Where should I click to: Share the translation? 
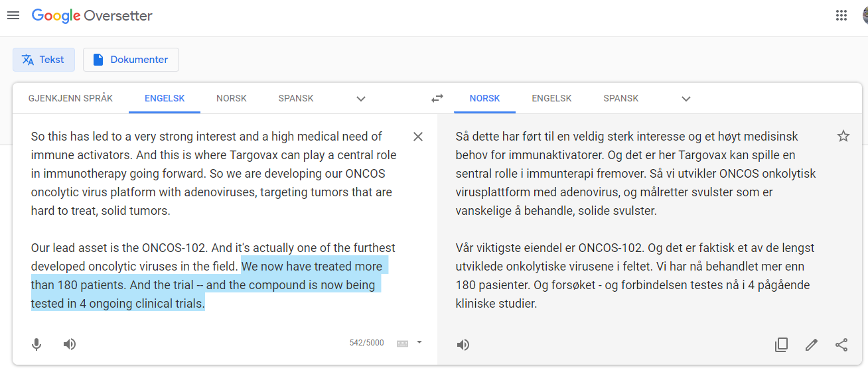tap(841, 345)
